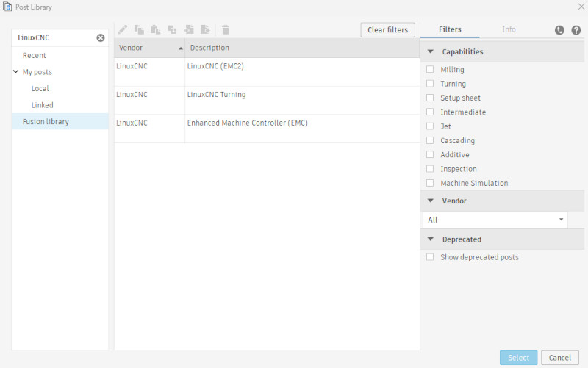Image resolution: width=588 pixels, height=368 pixels.
Task: Click the Clear filters button
Action: pos(388,30)
